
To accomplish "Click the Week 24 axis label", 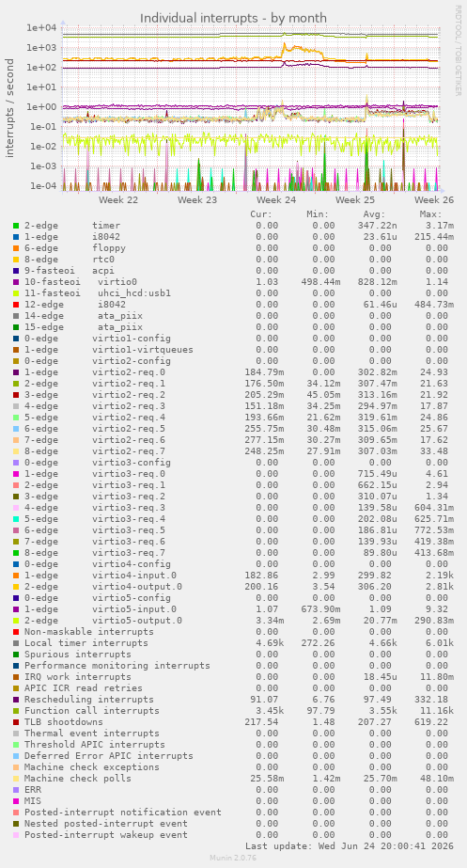I will [276, 200].
